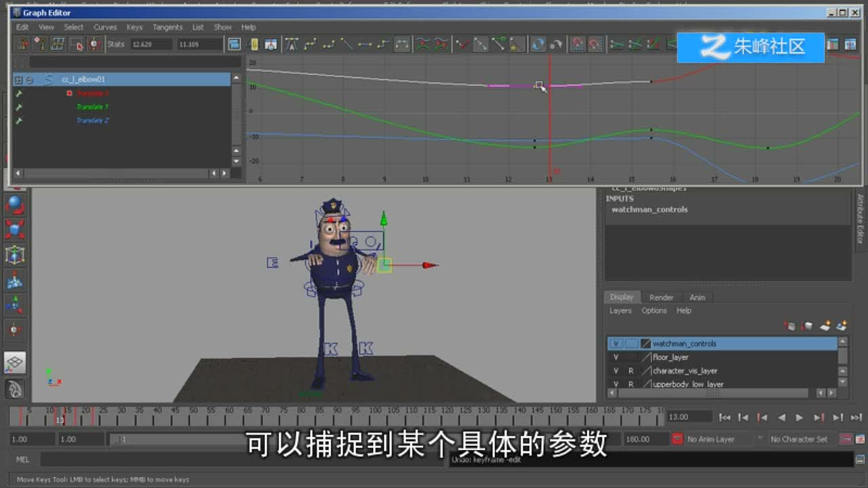Click the Unify Tangents icon
868x488 pixels.
pos(480,45)
